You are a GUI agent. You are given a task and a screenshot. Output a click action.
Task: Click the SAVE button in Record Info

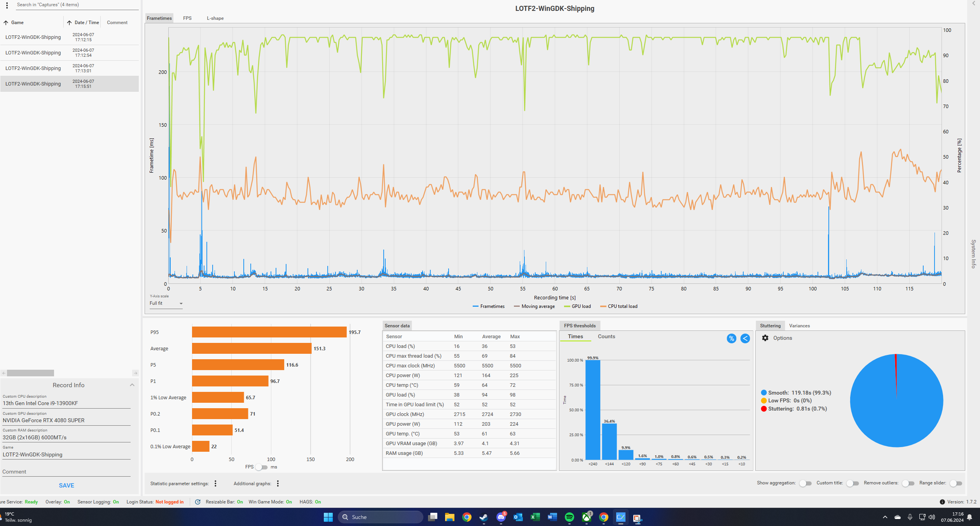tap(66, 485)
